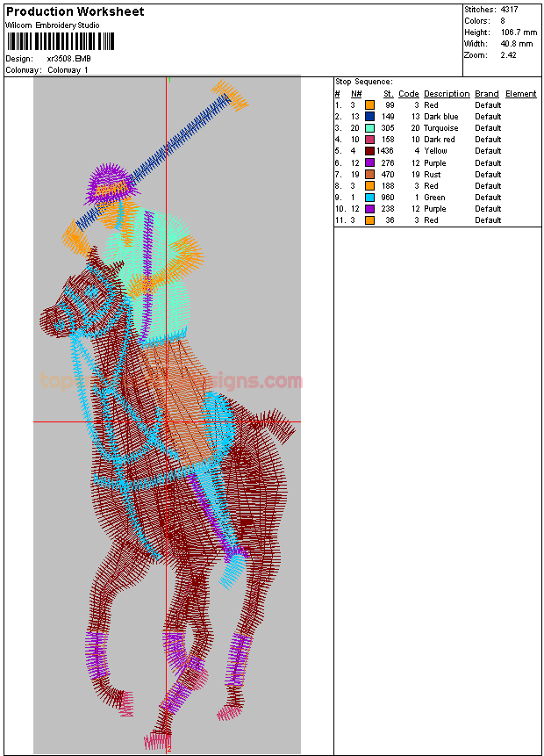This screenshot has height=756, width=544.
Task: Click the stitch count 960
Action: point(388,198)
